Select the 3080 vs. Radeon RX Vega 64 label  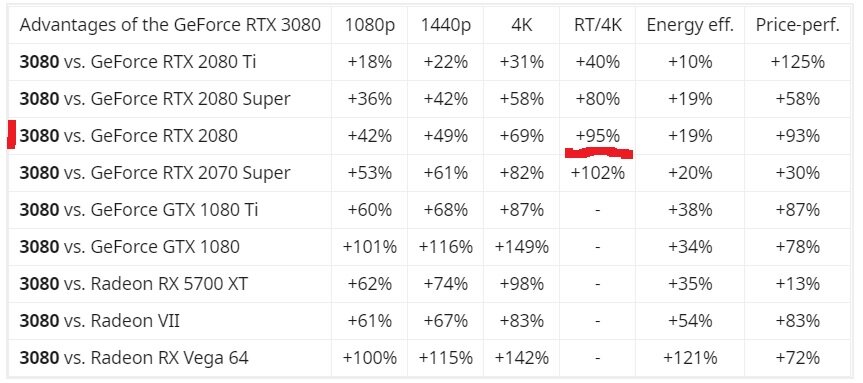(x=134, y=358)
